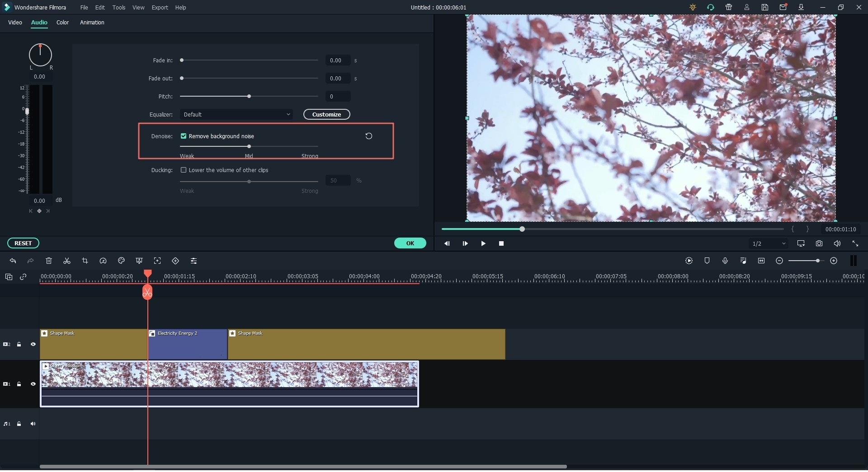Image resolution: width=868 pixels, height=472 pixels.
Task: Open the user account icon
Action: (x=747, y=7)
